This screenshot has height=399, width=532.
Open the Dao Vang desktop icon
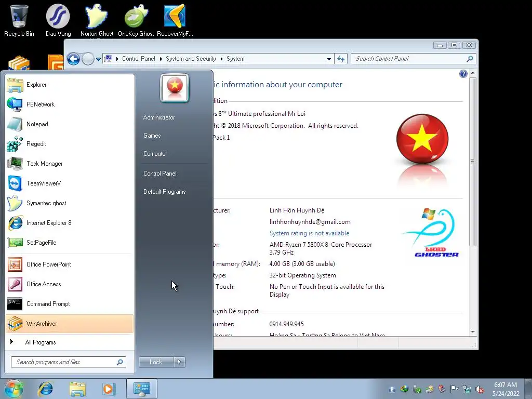58,20
